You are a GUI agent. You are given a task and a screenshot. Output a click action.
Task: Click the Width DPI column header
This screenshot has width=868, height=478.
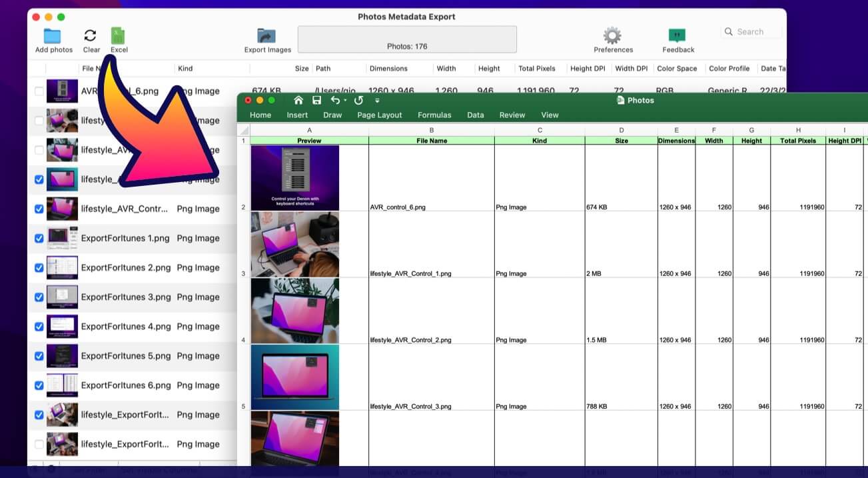point(631,69)
